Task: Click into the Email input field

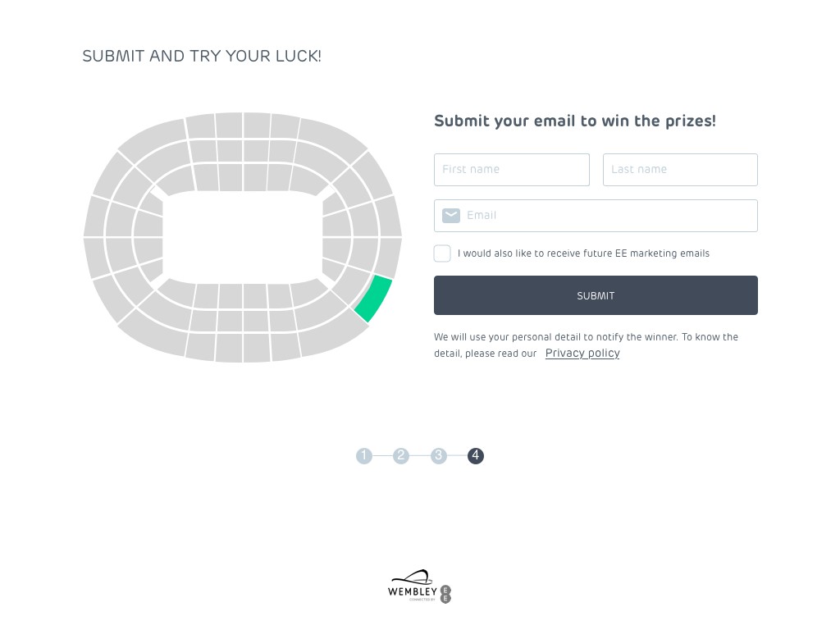Action: coord(607,216)
